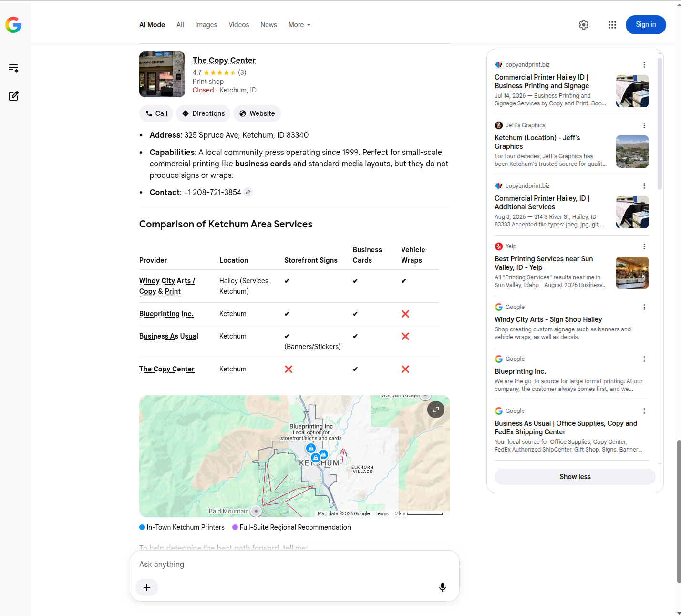
Task: Expand the More dropdown menu
Action: (x=299, y=25)
